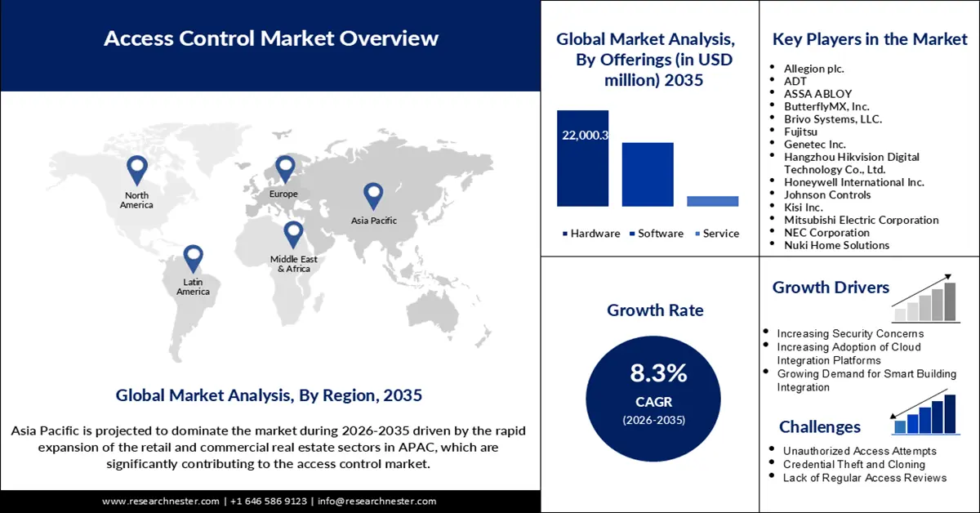This screenshot has width=980, height=513.
Task: Select ASSA ABLOY in key players list
Action: 817,94
